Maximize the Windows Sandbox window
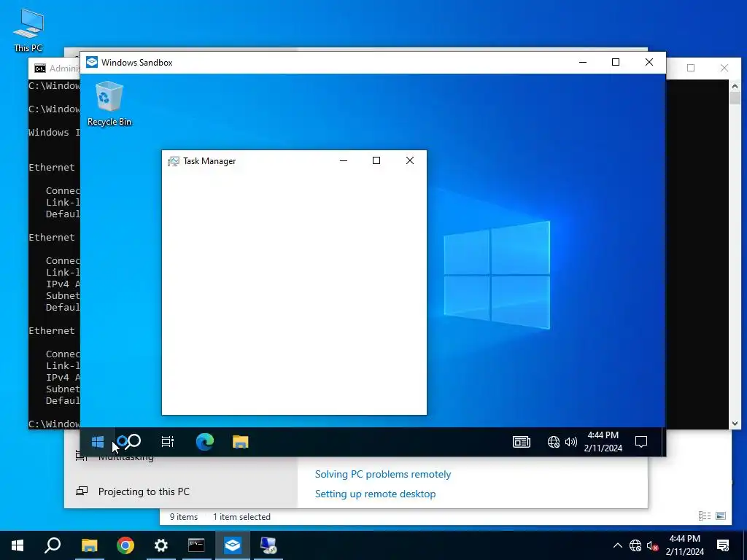This screenshot has height=560, width=747. coord(616,63)
